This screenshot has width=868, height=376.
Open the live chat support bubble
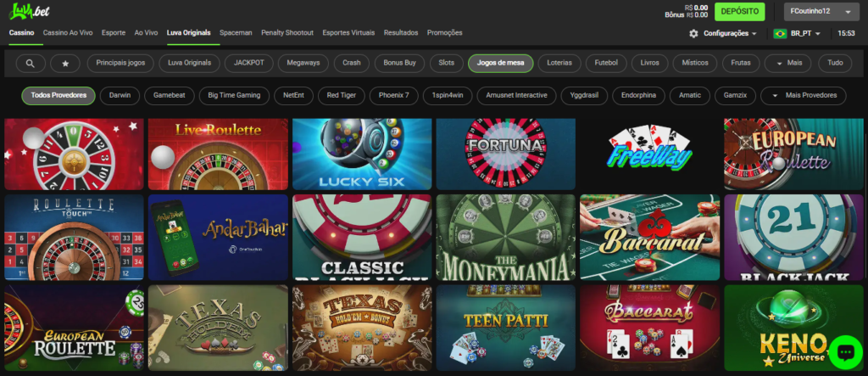(844, 352)
